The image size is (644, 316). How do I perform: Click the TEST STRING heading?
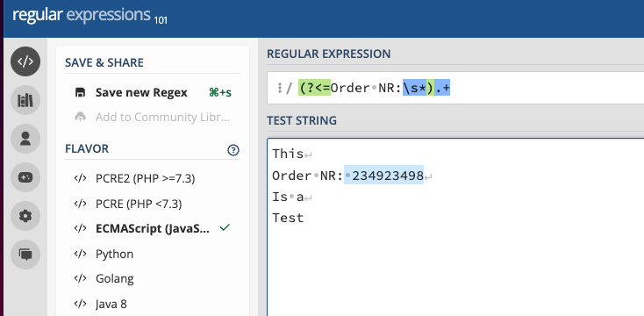[x=302, y=120]
